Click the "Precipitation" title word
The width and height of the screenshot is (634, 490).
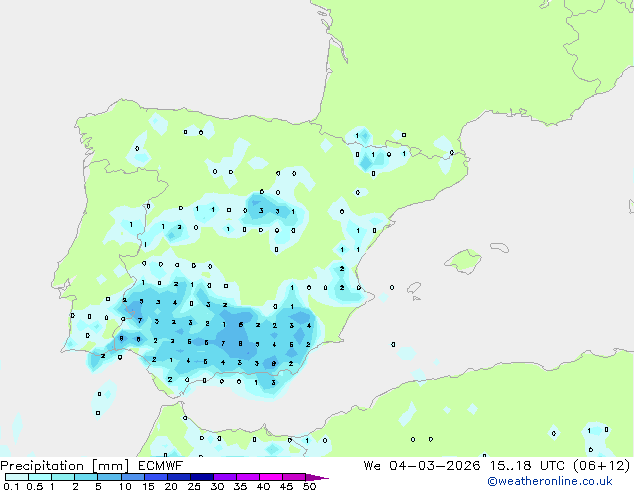point(42,466)
